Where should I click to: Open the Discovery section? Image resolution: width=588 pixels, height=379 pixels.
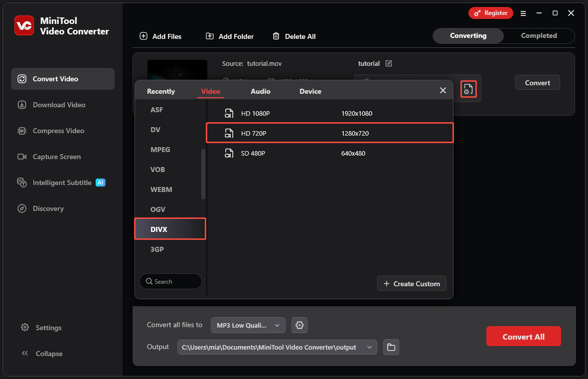tap(22, 208)
